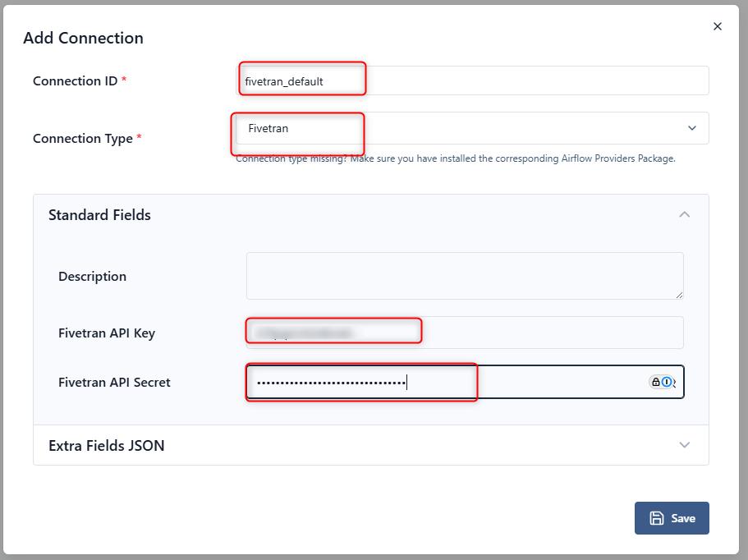748x560 pixels.
Task: Expand Extra Fields JSON with its chevron
Action: [x=684, y=445]
